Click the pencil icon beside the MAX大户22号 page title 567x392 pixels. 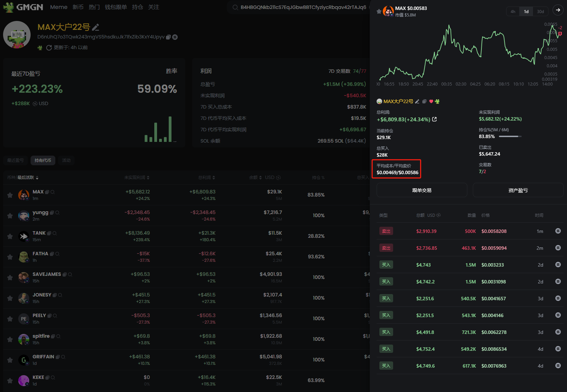tap(96, 27)
